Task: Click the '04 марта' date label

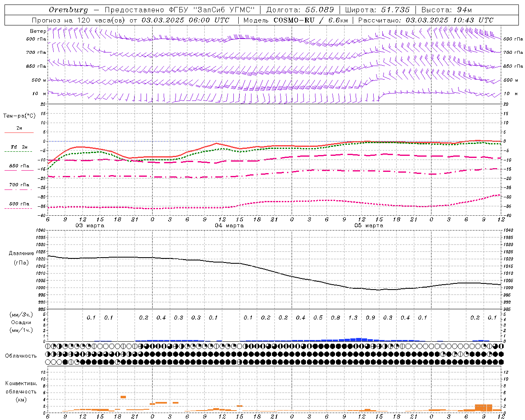Action: (230, 226)
